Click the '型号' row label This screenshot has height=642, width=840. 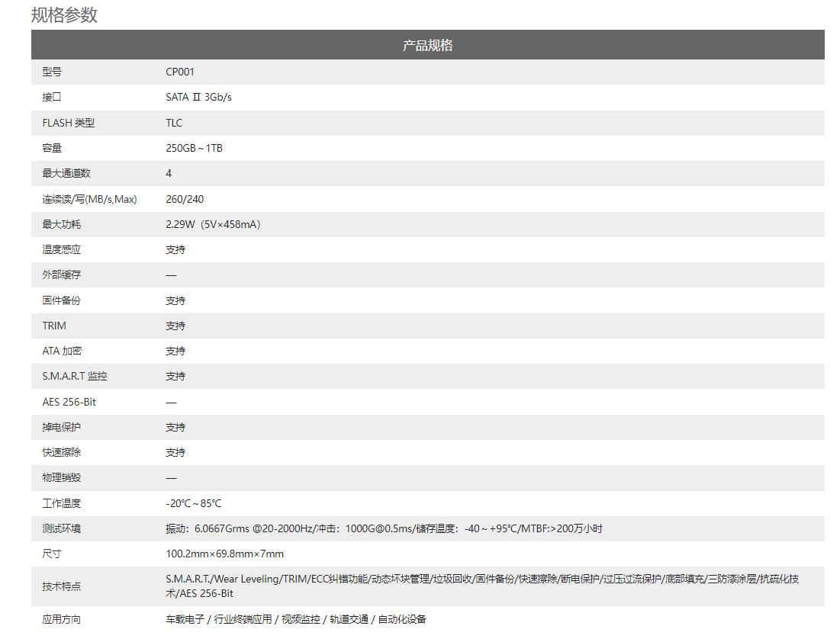click(52, 72)
